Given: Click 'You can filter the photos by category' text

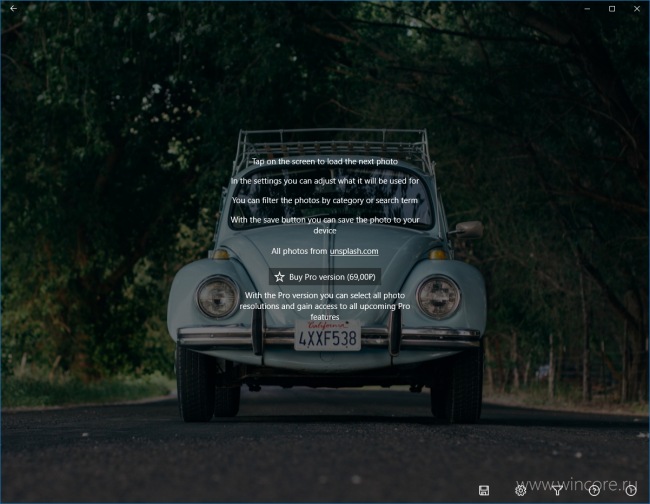Looking at the screenshot, I should 325,200.
